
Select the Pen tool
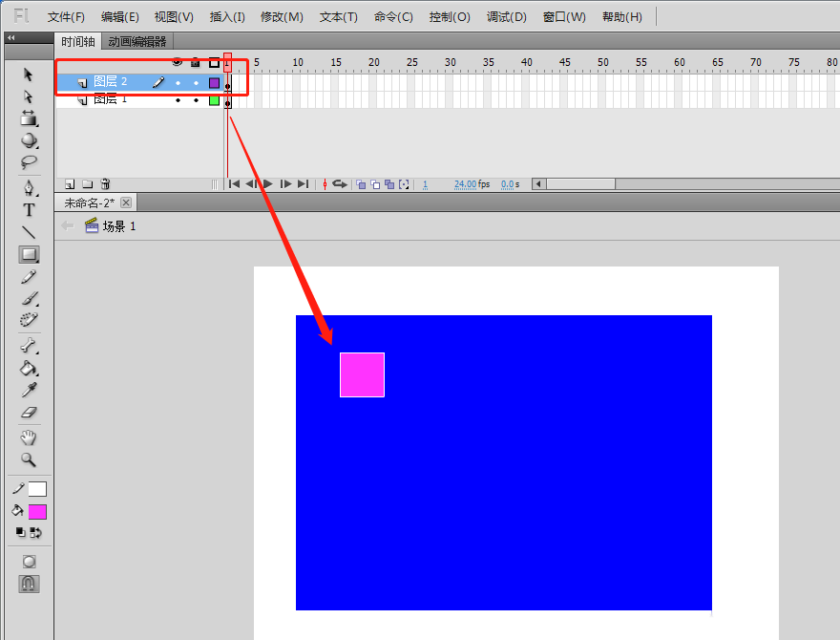pyautogui.click(x=29, y=188)
